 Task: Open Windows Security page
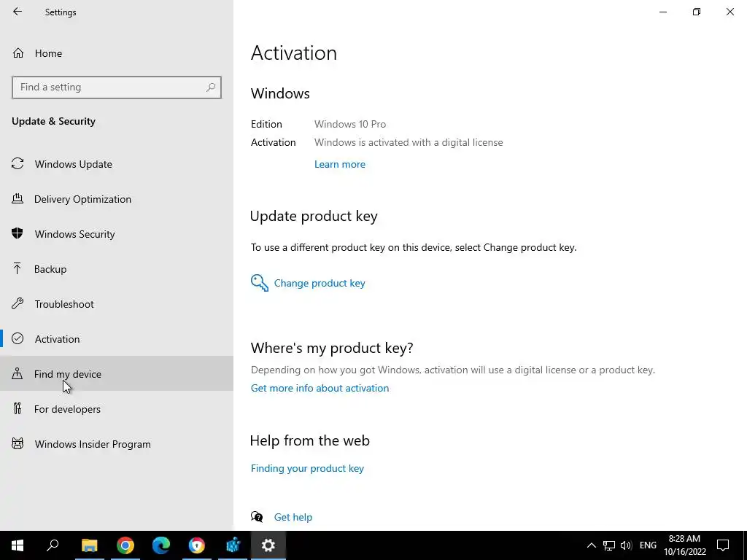coord(116,234)
